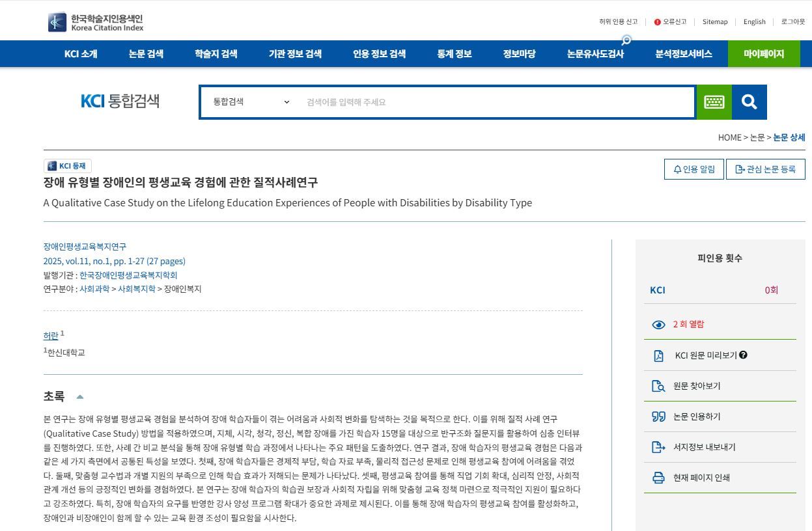Screen dimensions: 812x531
Task: Open the journal 장애인평생교육복지연구 link
Action: tap(85, 247)
